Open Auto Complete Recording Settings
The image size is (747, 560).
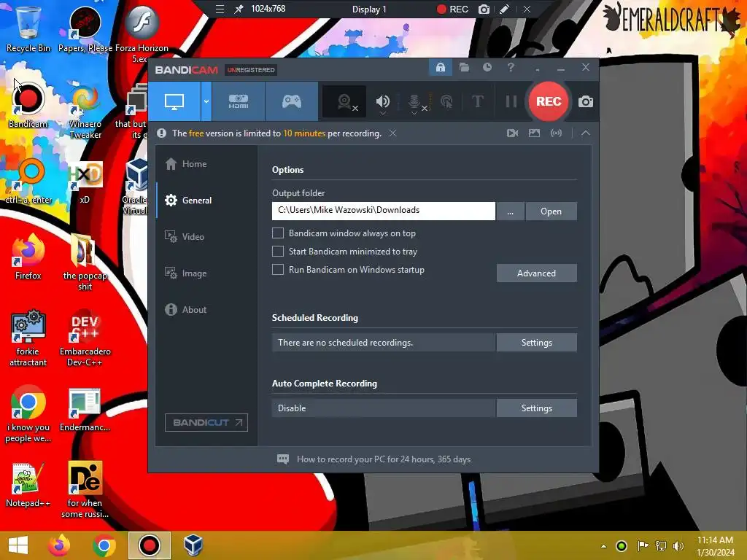[536, 408]
